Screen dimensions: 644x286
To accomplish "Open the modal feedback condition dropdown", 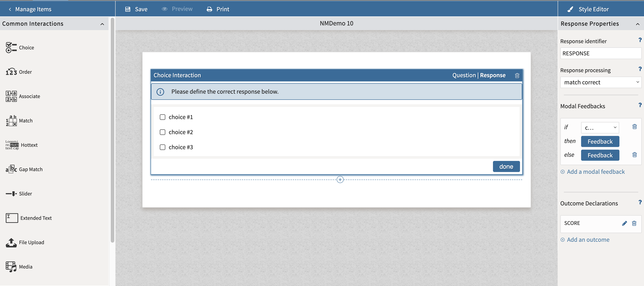I will click(x=600, y=128).
